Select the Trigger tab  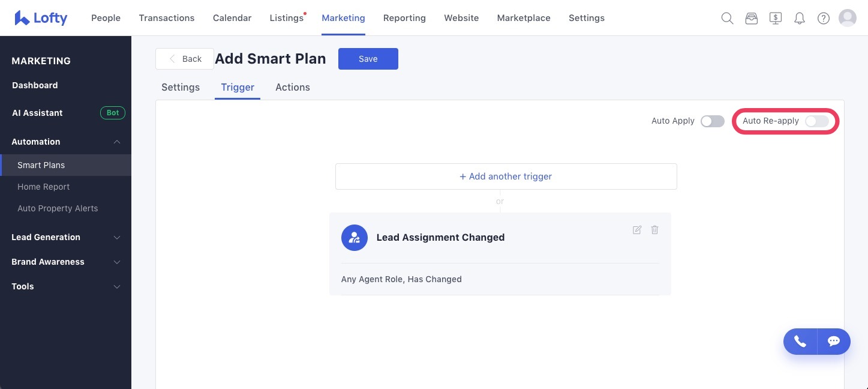click(238, 87)
